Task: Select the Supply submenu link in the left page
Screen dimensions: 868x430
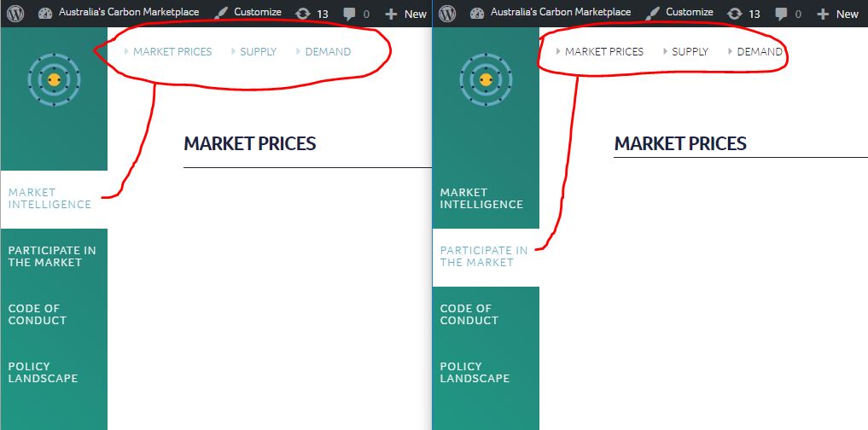Action: (258, 51)
